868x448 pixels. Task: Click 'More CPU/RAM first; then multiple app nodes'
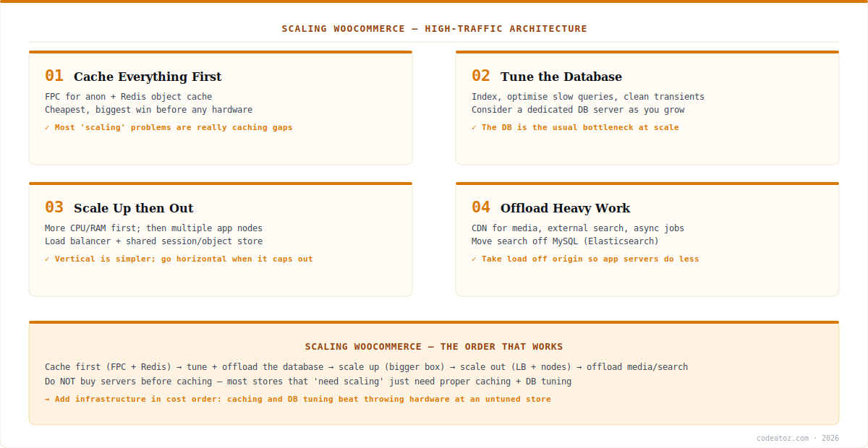pos(154,228)
